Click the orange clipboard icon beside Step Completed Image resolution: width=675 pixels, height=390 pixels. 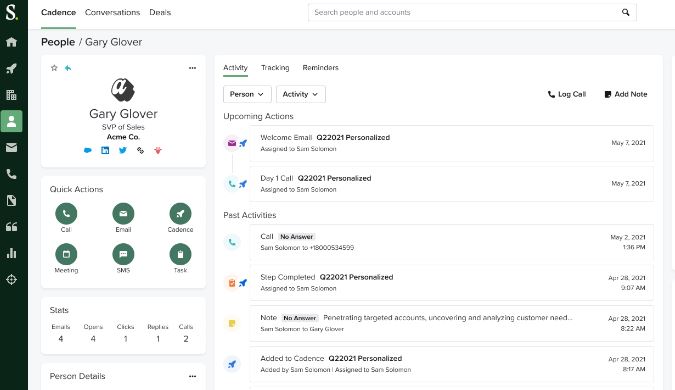(x=232, y=283)
